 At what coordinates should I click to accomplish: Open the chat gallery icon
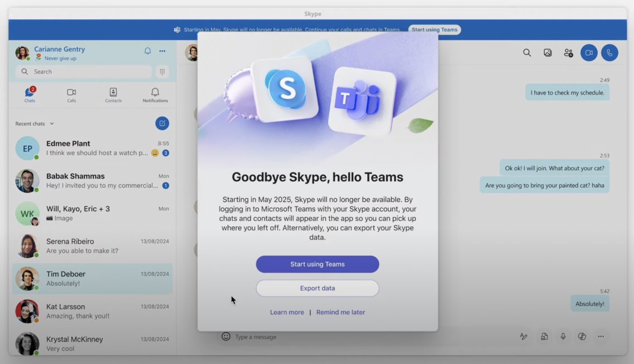[x=548, y=53]
